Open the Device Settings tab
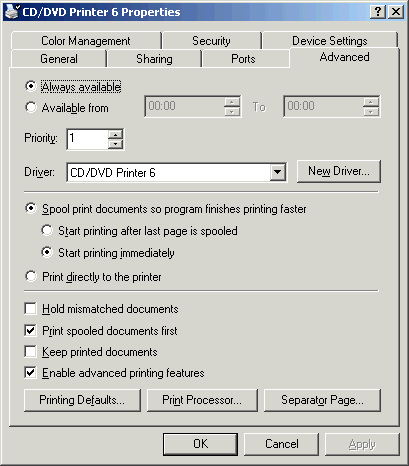The image size is (409, 466). tap(330, 41)
